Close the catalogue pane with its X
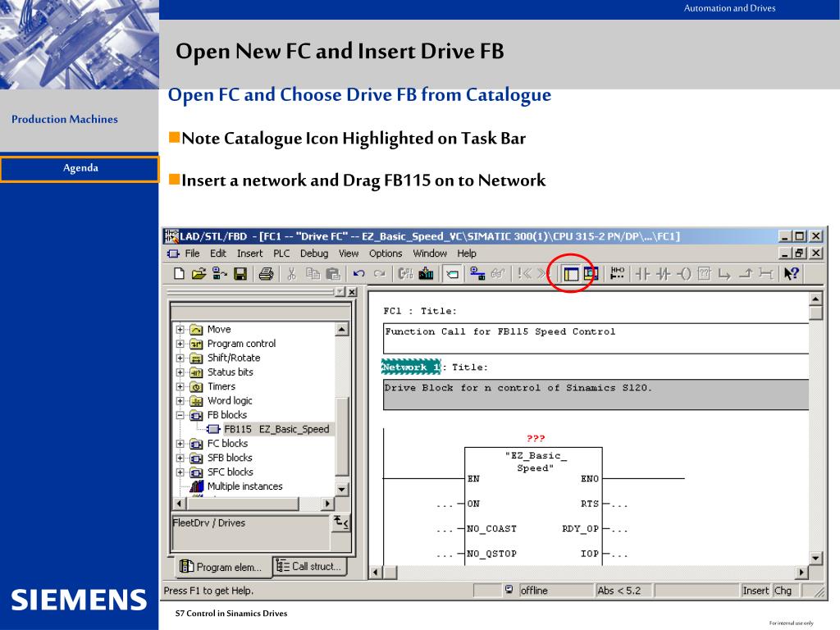840x630 pixels. click(x=352, y=292)
